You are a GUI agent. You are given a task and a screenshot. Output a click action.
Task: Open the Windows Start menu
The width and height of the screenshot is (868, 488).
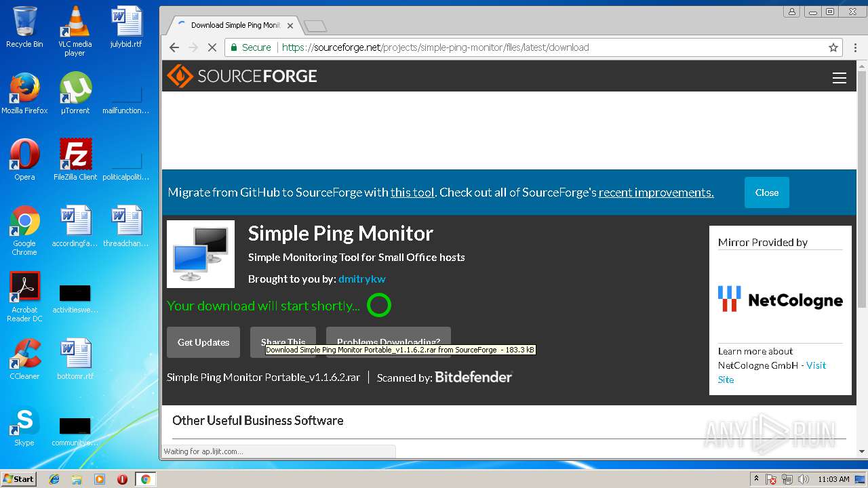tap(19, 479)
